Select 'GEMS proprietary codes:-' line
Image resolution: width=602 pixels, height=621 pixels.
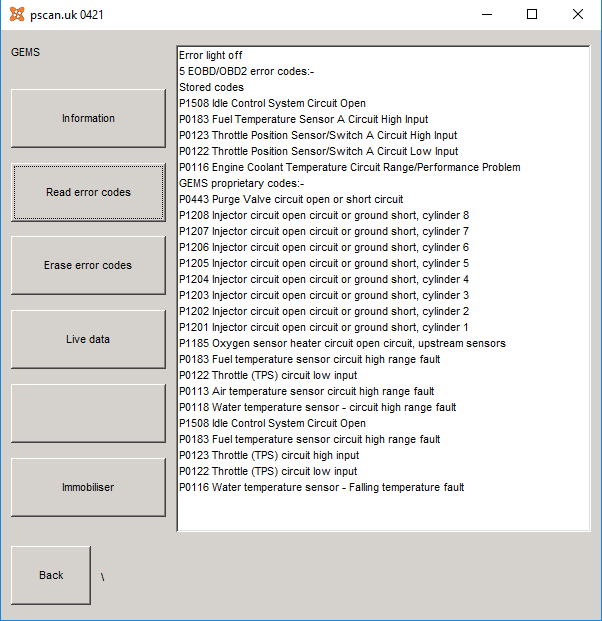tap(242, 183)
